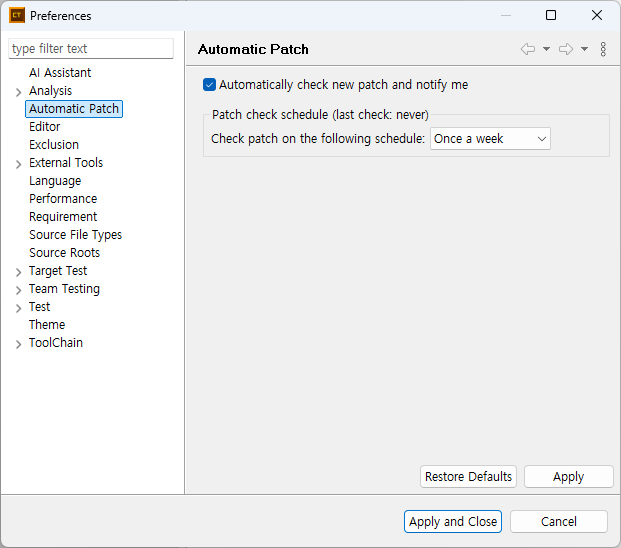Screen dimensions: 621x548
Task: Expand the Test tree node
Action: pyautogui.click(x=18, y=308)
